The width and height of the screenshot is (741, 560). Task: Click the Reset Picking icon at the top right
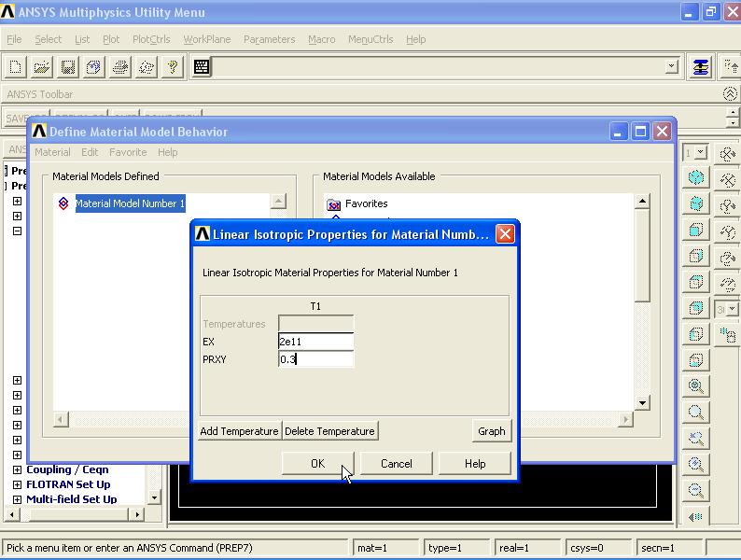[730, 67]
